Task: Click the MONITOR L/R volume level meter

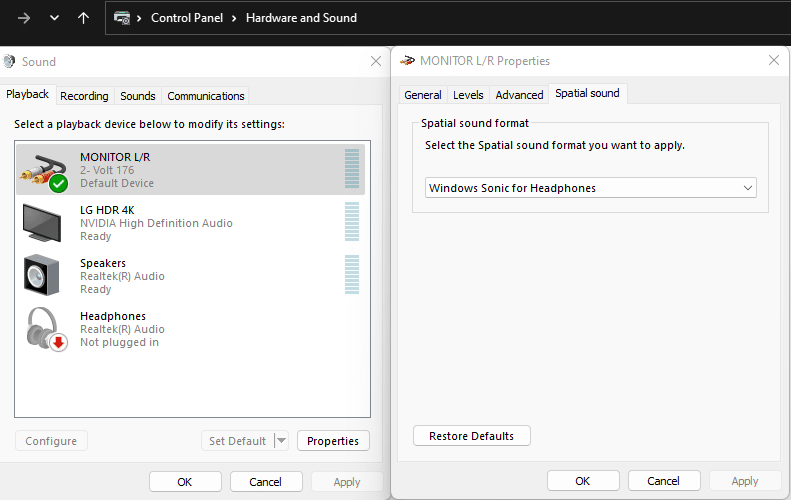Action: pos(351,170)
